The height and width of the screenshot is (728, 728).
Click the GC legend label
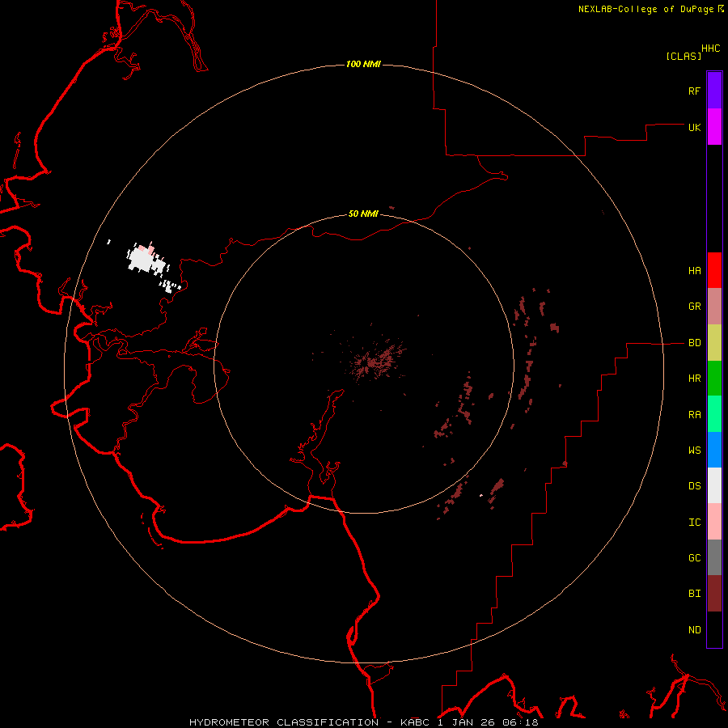coord(694,557)
